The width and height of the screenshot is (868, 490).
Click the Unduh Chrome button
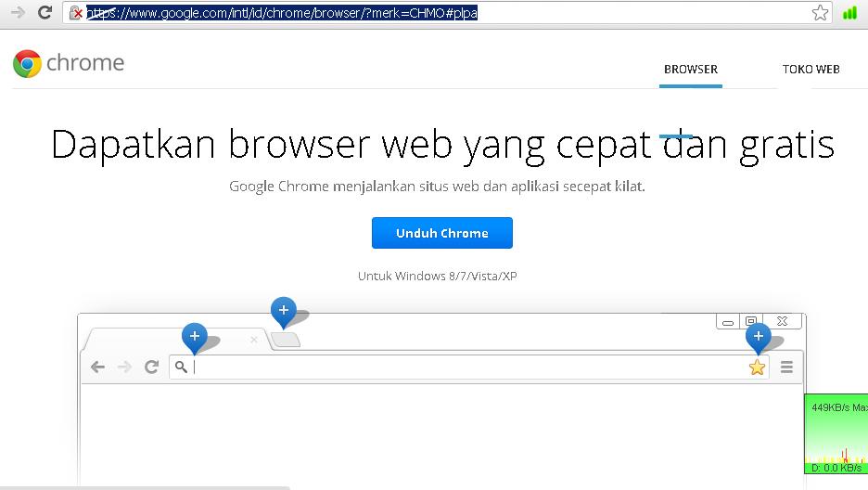tap(441, 233)
